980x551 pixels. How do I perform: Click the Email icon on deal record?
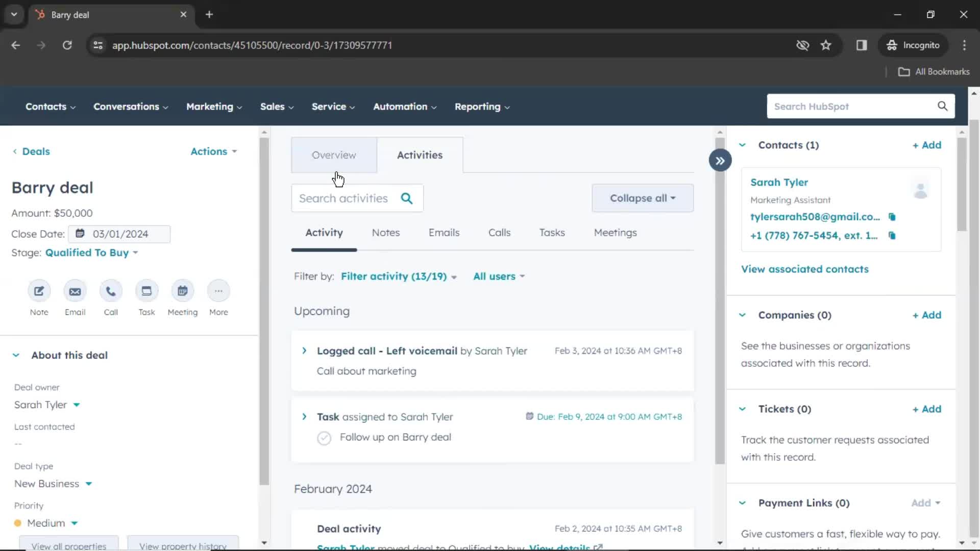[x=74, y=291]
